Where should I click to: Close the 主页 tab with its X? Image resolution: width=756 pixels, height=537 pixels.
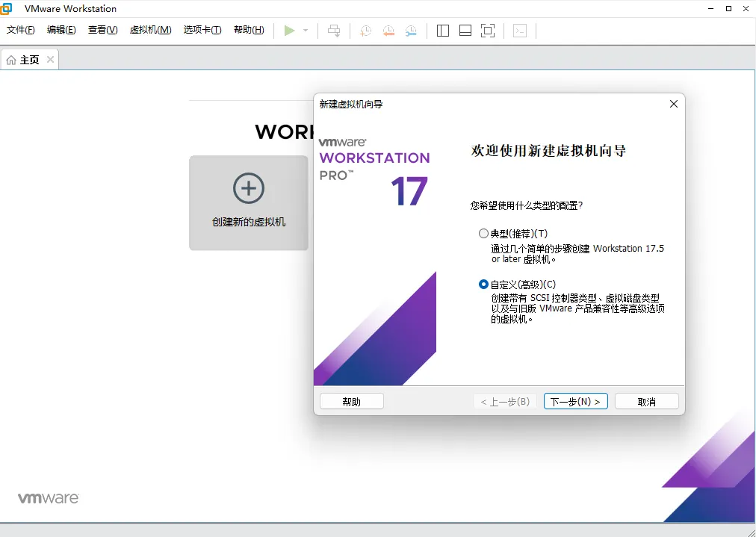[50, 59]
